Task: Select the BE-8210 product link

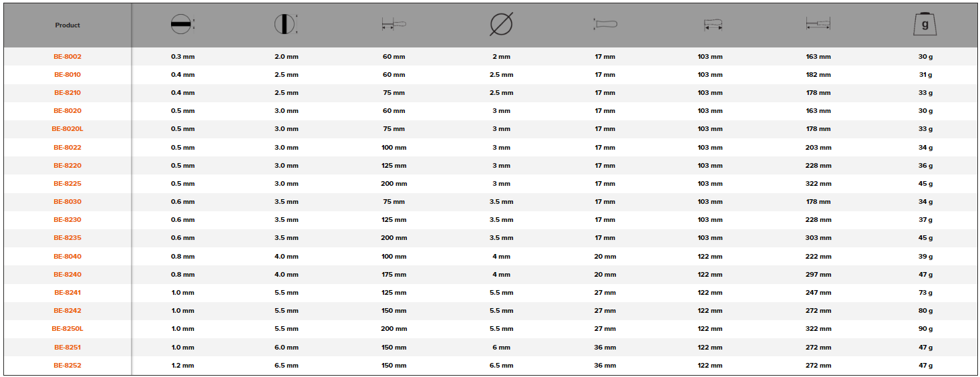Action: point(67,93)
